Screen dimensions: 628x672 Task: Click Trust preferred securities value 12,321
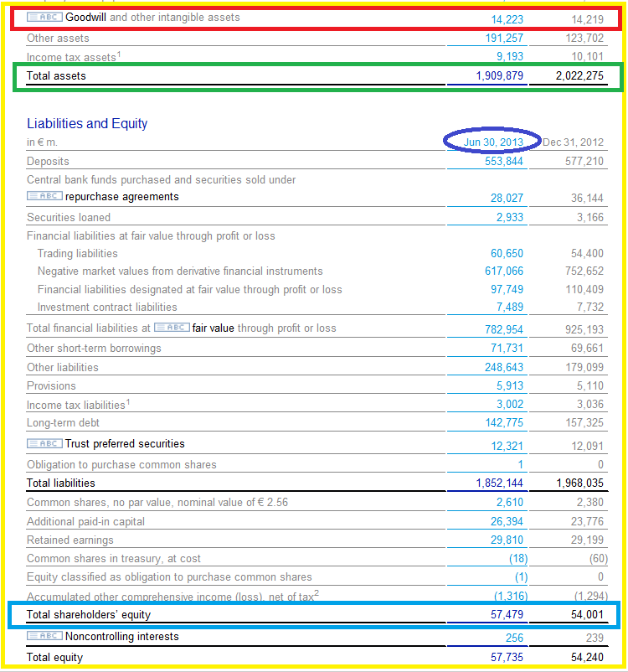coord(507,446)
